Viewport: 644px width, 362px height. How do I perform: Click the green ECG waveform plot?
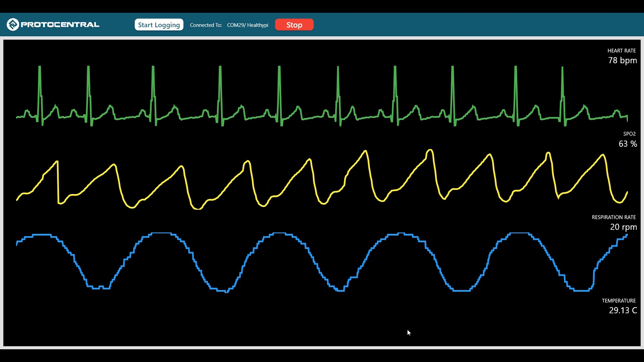tap(322, 96)
